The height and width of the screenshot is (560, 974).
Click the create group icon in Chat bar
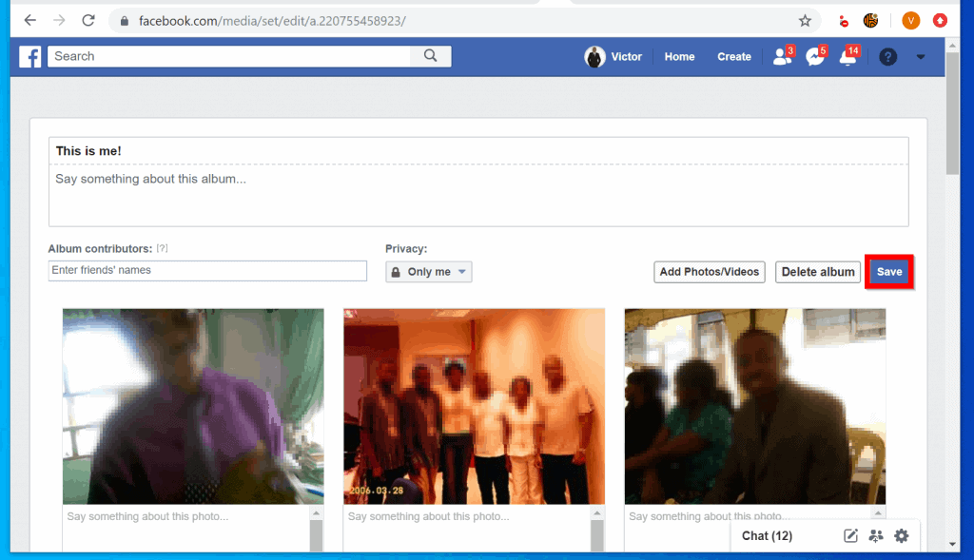(876, 536)
